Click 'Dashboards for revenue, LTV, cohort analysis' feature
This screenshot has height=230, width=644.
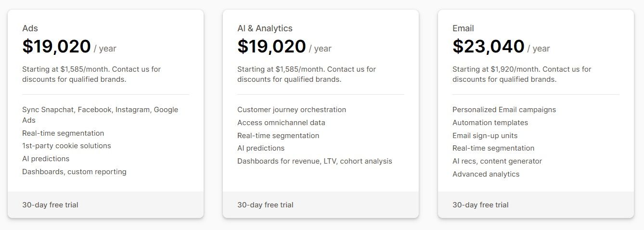[314, 161]
